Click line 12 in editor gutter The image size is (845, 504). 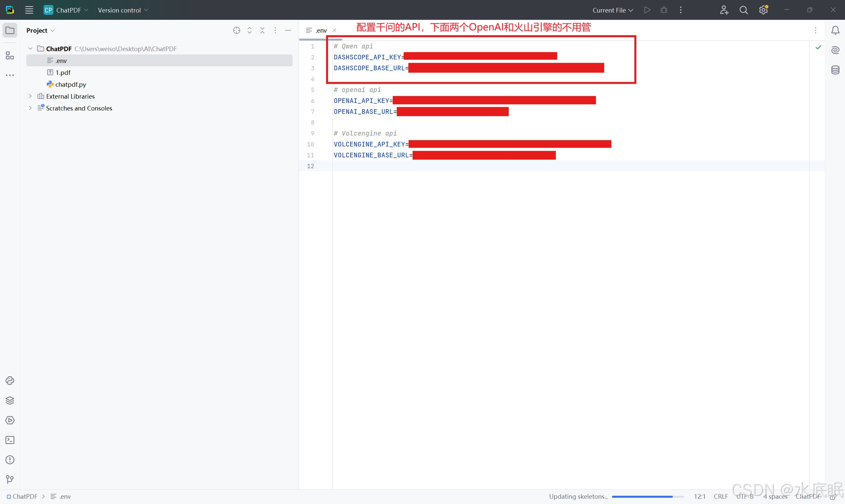[x=310, y=166]
